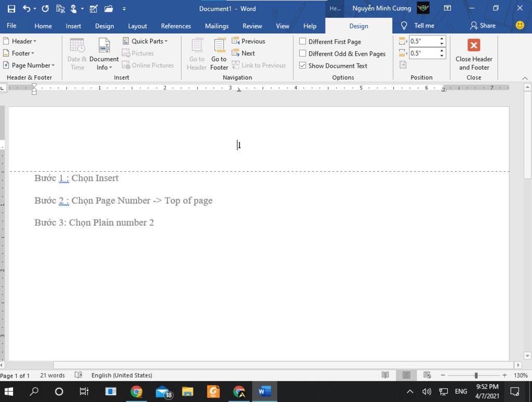Click Online Pictures button
Image resolution: width=532 pixels, height=402 pixels.
[x=148, y=65]
